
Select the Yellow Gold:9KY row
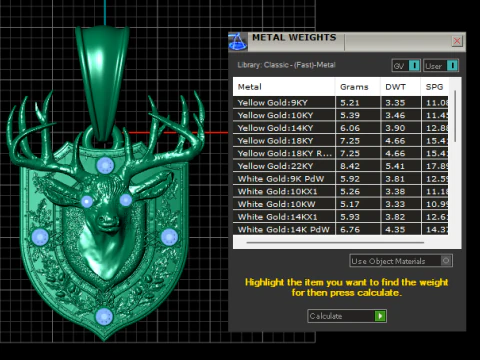[x=341, y=103]
